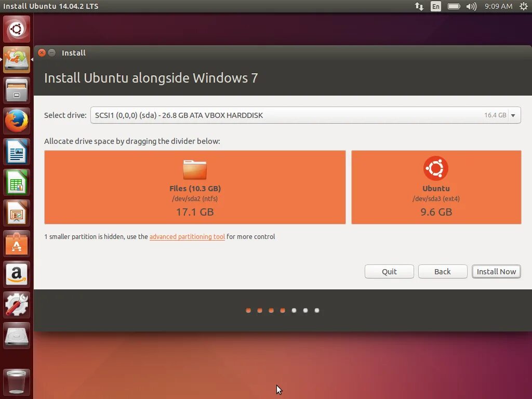The image size is (532, 399).
Task: Click the divider between Files and Ubuntu partitions
Action: 349,187
